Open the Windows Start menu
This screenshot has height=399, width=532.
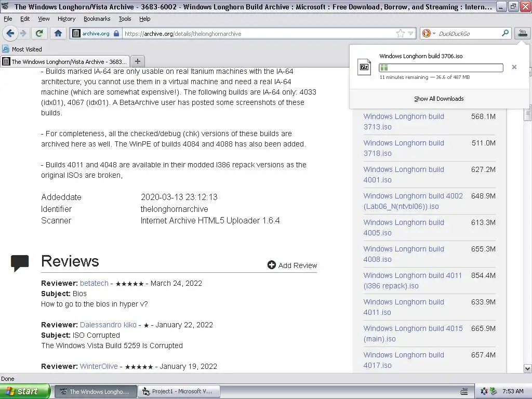24,391
